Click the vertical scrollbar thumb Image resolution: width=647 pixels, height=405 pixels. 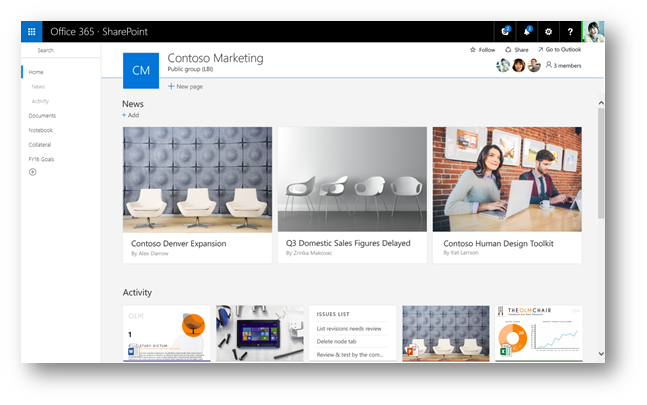(x=601, y=163)
